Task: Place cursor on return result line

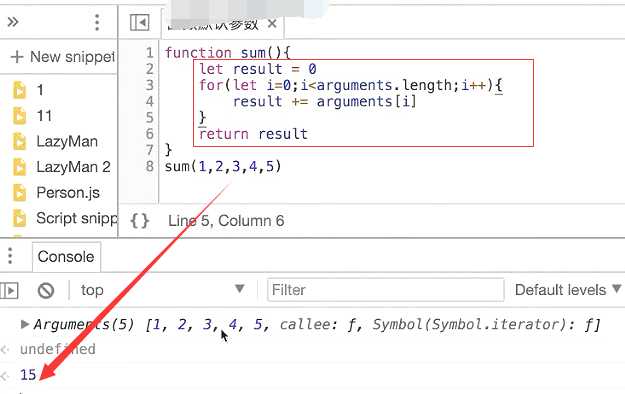Action: pos(254,134)
